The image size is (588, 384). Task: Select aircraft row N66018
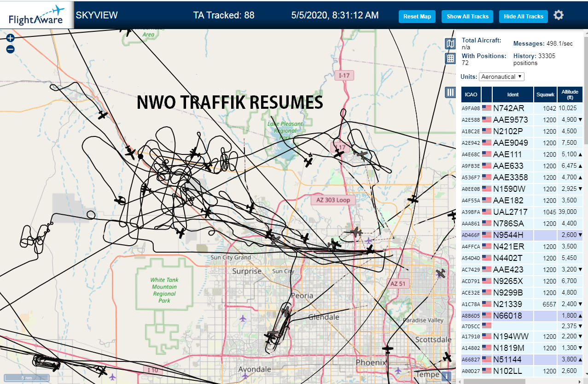point(522,316)
